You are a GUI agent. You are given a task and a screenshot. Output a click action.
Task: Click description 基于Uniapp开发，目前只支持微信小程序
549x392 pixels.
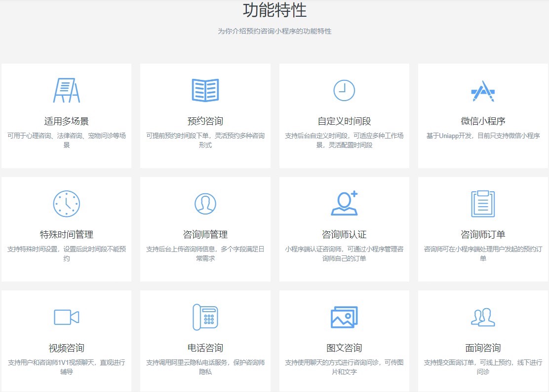[x=483, y=136]
